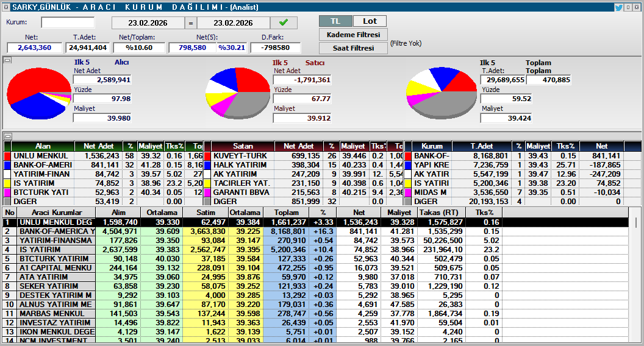Sort main grid by Alim column
Image resolution: width=644 pixels, height=346 pixels.
118,213
